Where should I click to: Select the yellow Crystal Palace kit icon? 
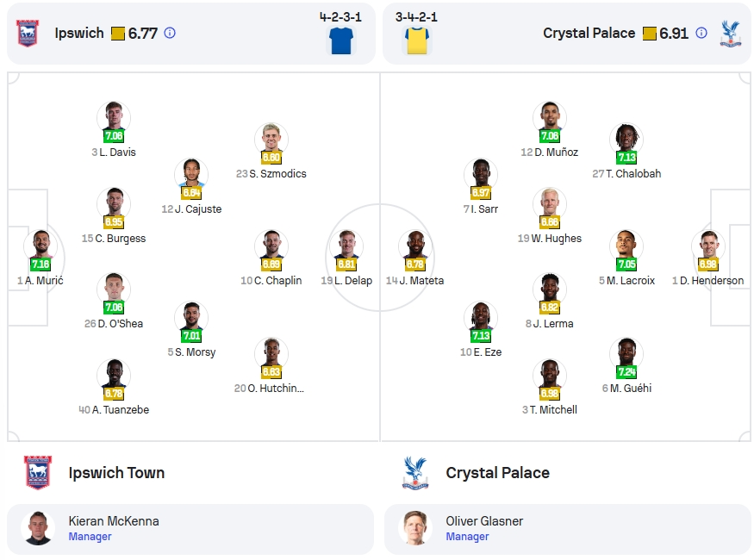point(417,40)
